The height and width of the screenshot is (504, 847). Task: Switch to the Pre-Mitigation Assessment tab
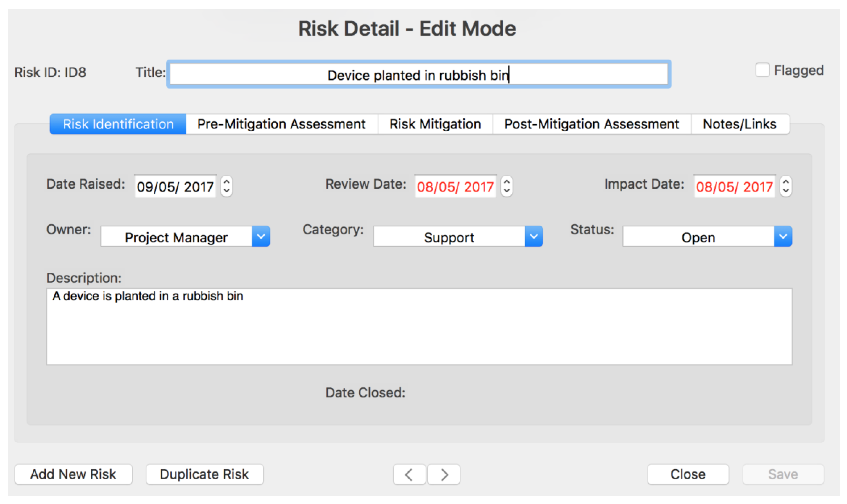coord(281,124)
